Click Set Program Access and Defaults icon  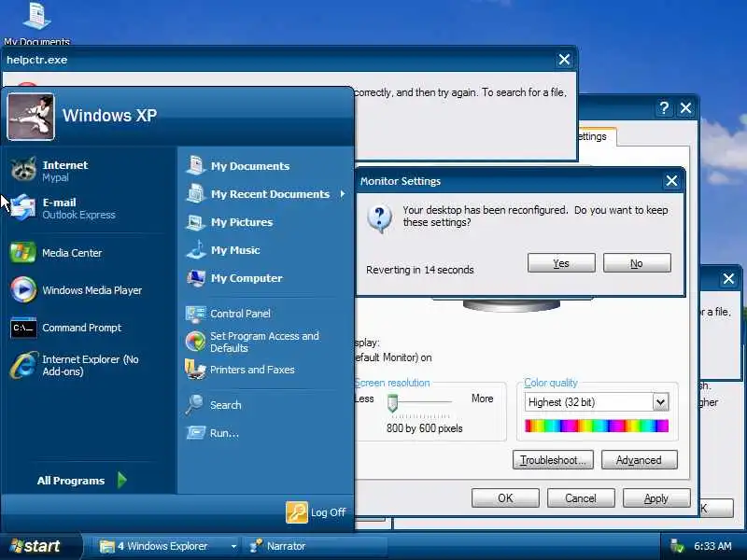click(x=195, y=342)
